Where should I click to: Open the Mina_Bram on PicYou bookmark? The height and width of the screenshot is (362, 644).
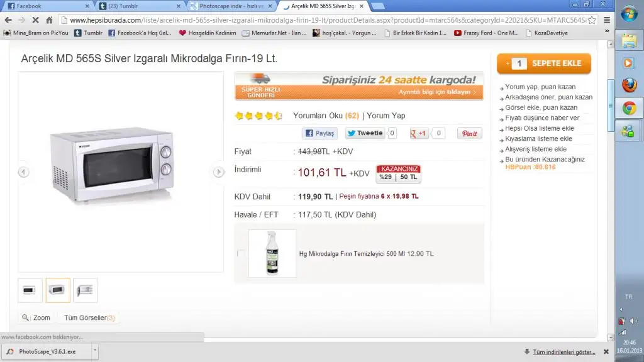pos(36,33)
